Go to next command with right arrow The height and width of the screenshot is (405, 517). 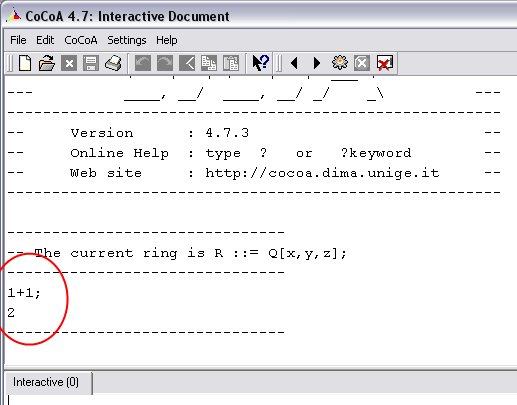(317, 63)
